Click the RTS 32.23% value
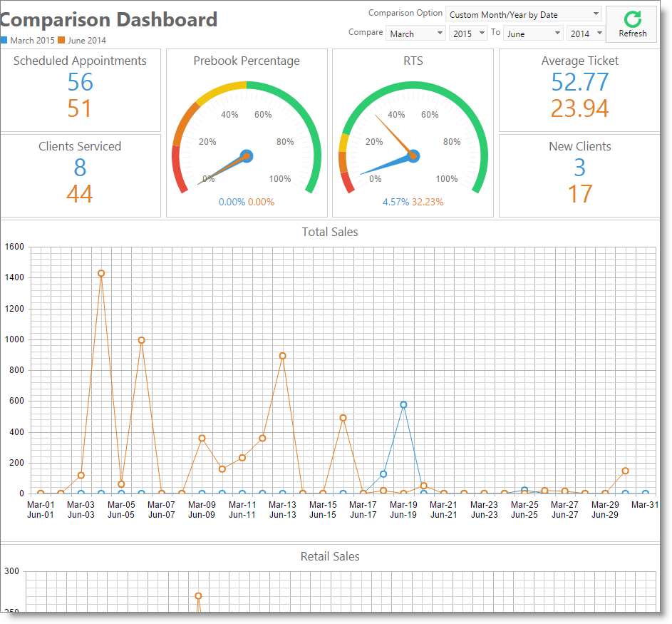 [x=428, y=202]
